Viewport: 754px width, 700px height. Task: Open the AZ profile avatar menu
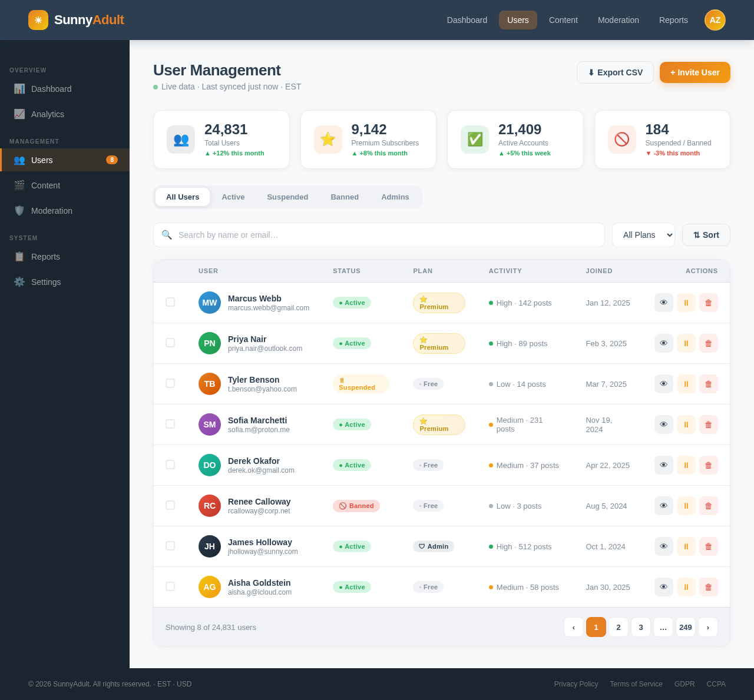pos(715,20)
